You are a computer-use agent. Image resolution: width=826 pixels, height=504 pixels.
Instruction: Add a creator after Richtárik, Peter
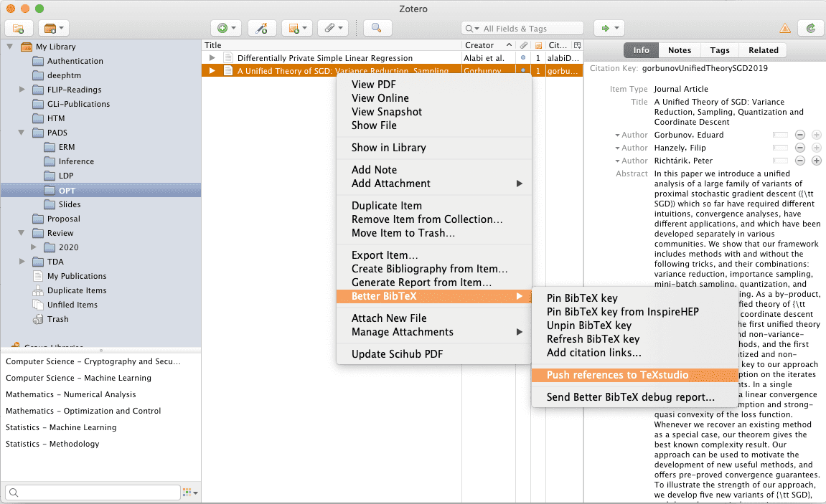(816, 161)
